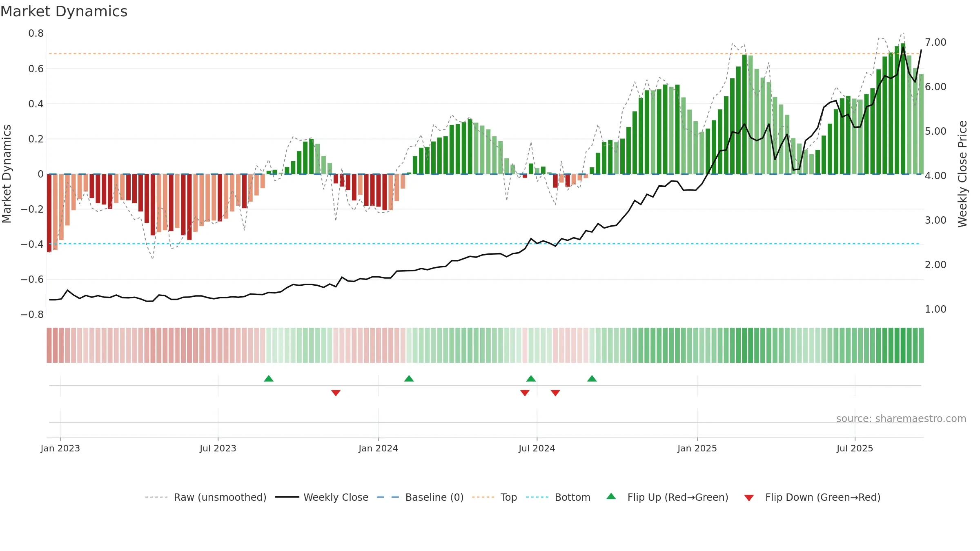Click the Weekly Close Price axis title
Viewport: 980px width, 551px height.
(963, 174)
